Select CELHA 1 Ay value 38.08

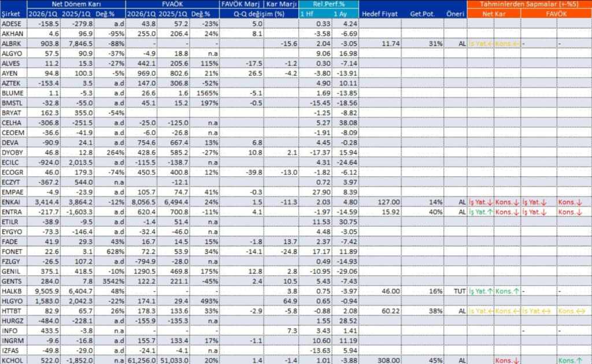coord(347,123)
